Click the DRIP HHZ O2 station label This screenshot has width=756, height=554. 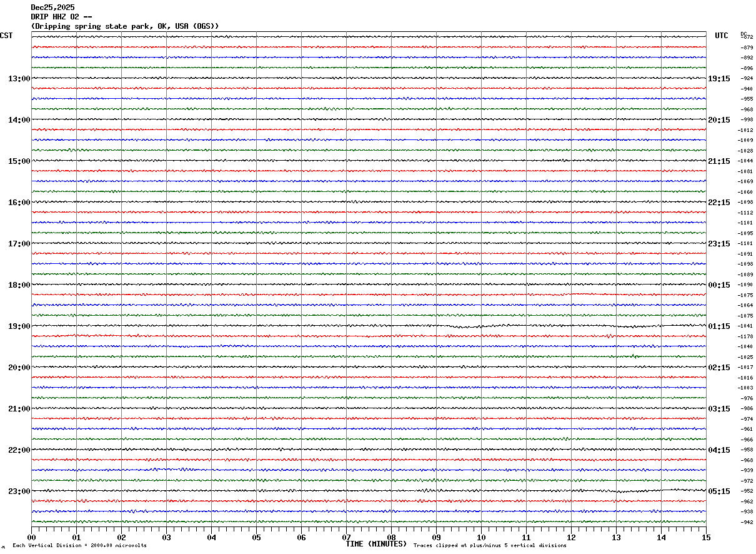click(x=61, y=17)
